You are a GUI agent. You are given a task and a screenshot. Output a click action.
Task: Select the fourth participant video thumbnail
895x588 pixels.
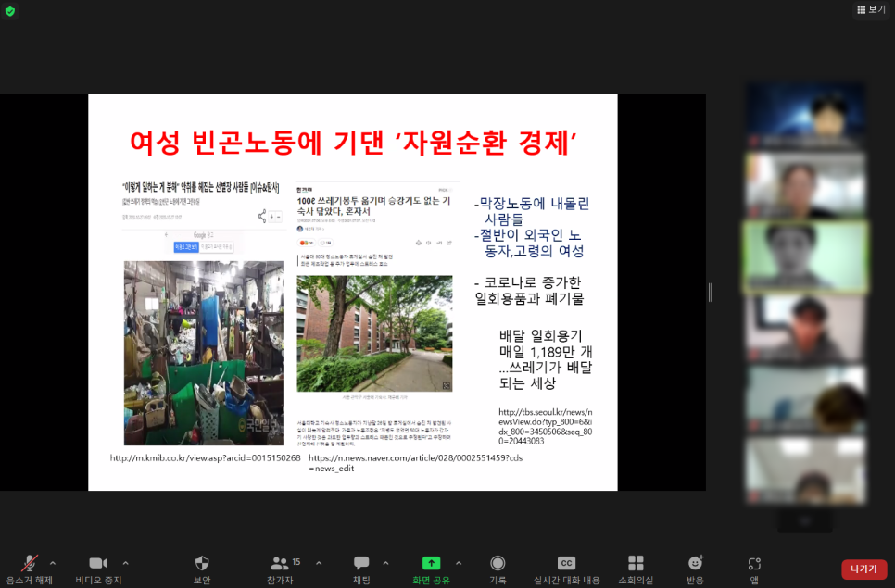805,329
